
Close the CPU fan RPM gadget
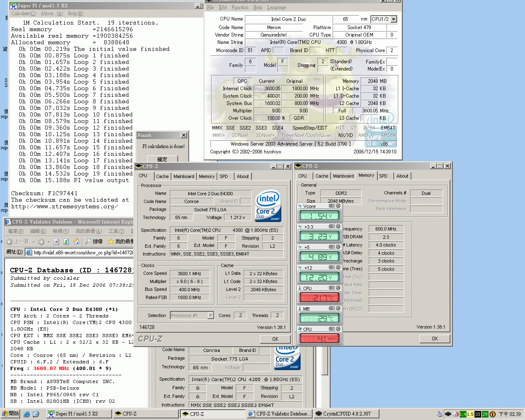click(x=338, y=329)
